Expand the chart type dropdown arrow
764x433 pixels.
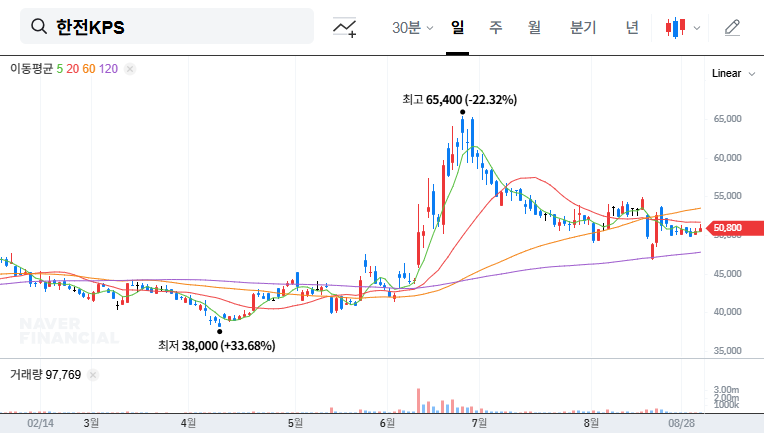pos(697,28)
